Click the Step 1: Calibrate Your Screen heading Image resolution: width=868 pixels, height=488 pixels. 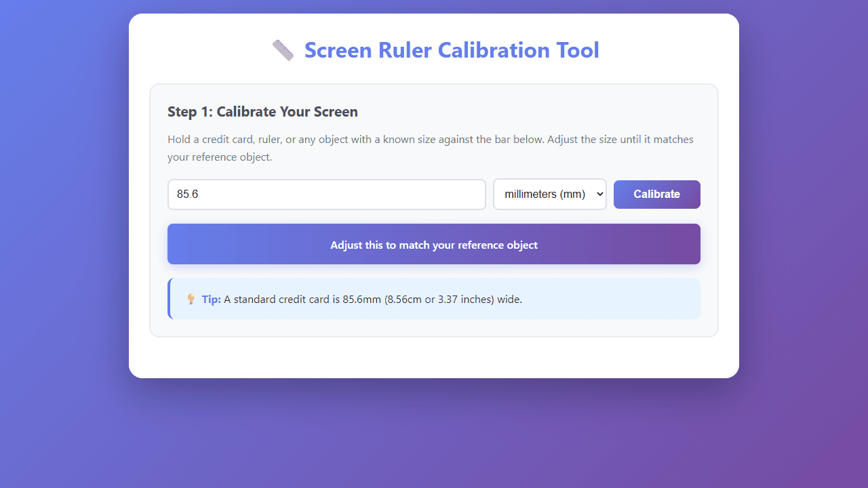click(x=262, y=112)
